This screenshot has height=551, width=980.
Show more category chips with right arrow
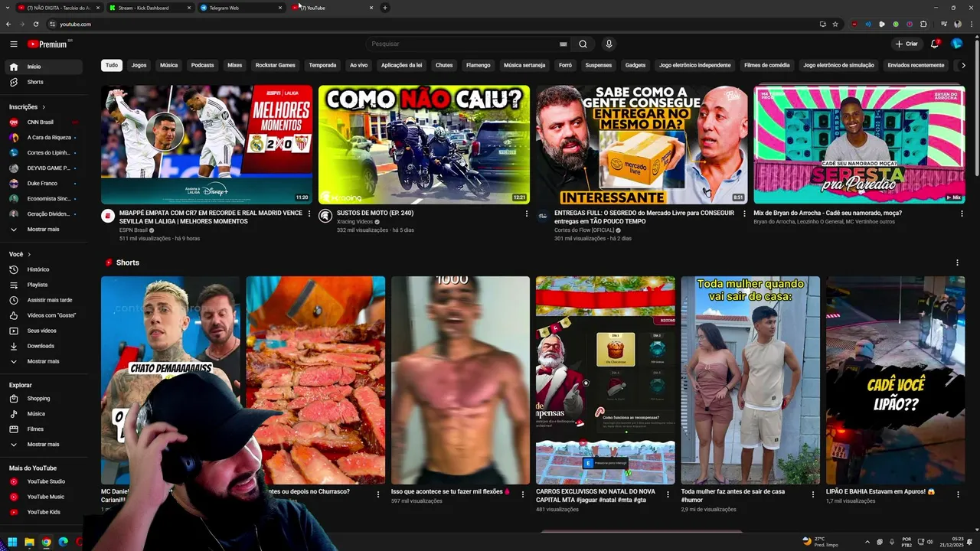[x=963, y=66]
